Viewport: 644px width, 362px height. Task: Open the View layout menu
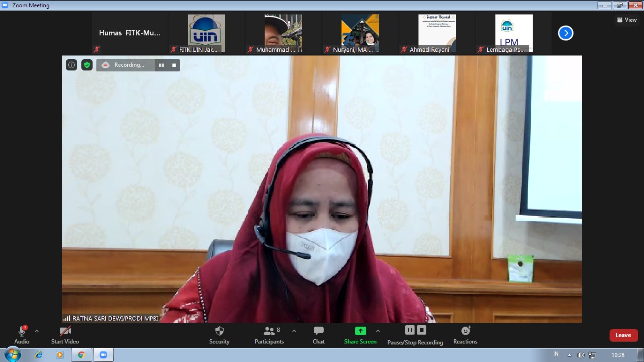pyautogui.click(x=627, y=20)
